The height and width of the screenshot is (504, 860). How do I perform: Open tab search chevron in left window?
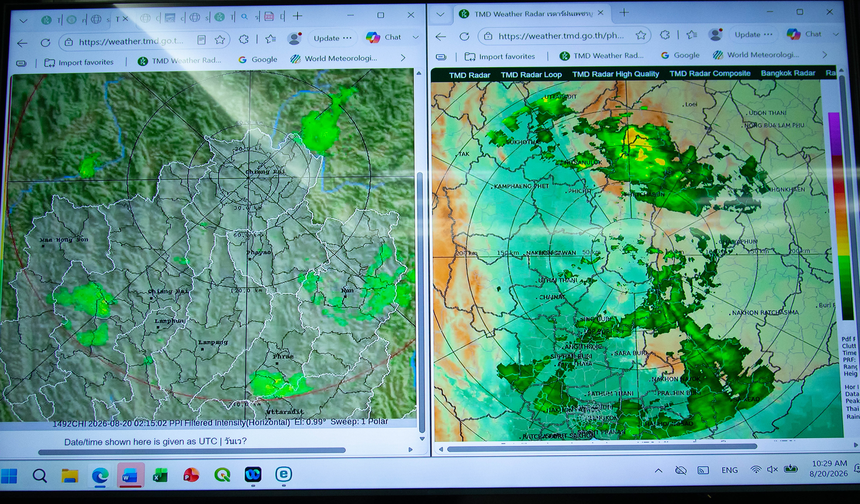coord(23,21)
